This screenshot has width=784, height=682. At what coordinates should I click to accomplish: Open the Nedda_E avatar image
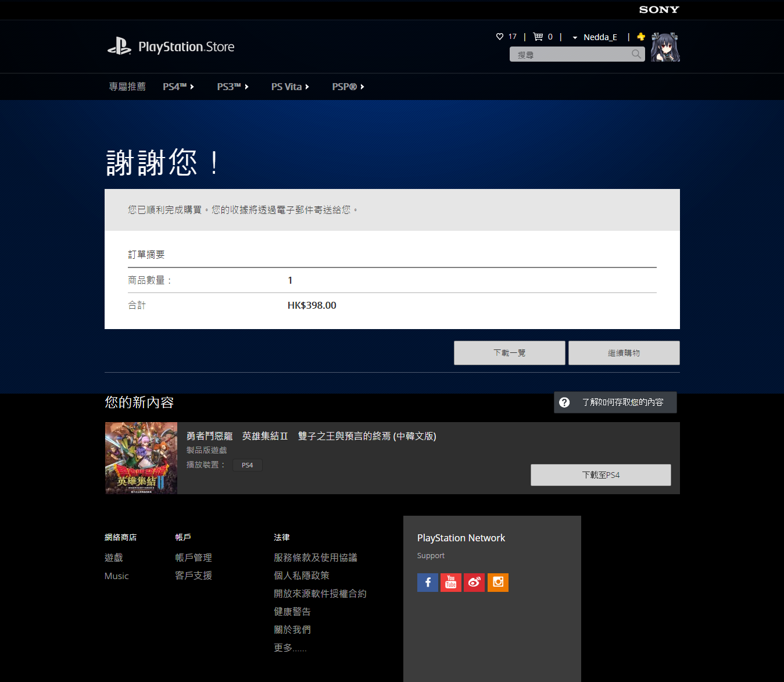coord(665,47)
